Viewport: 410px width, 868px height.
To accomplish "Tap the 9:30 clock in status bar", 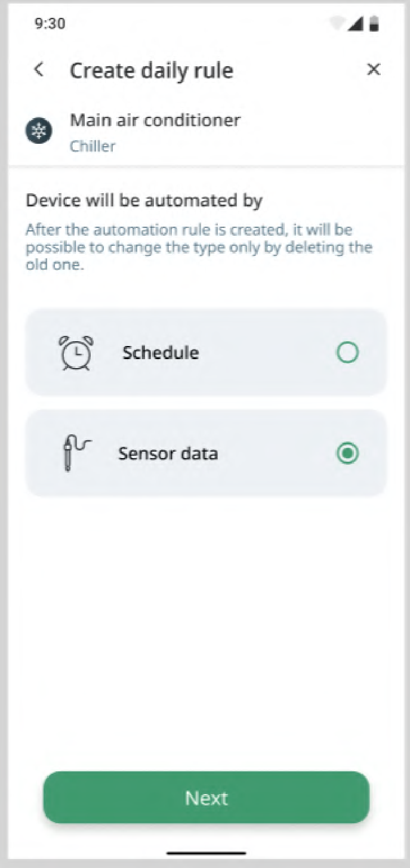I will (50, 24).
